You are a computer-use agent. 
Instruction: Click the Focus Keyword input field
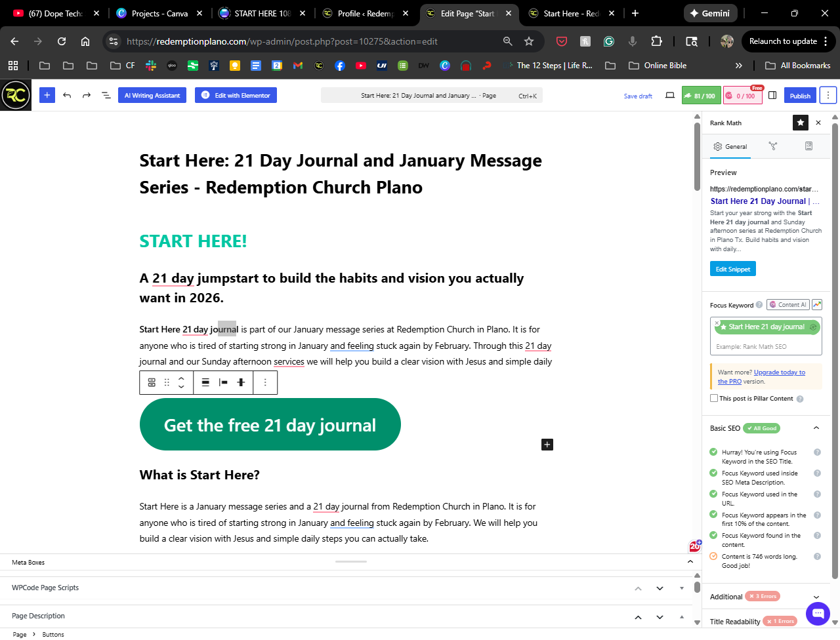[x=765, y=346]
